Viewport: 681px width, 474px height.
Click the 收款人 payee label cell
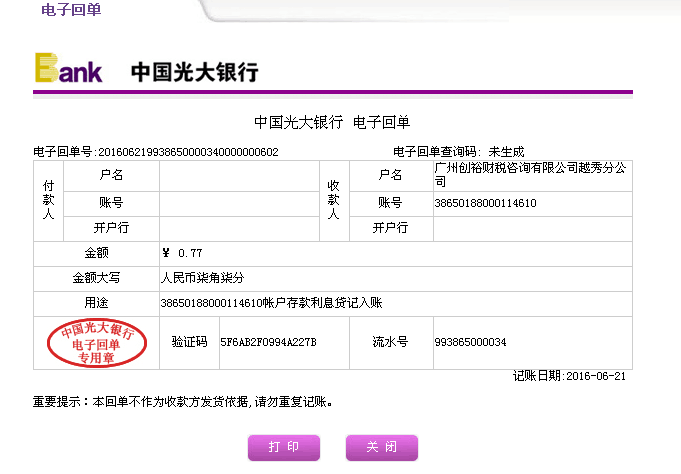click(334, 201)
